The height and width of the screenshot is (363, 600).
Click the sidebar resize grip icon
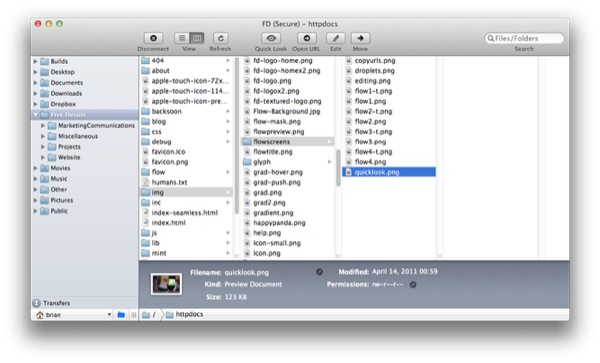[x=134, y=315]
